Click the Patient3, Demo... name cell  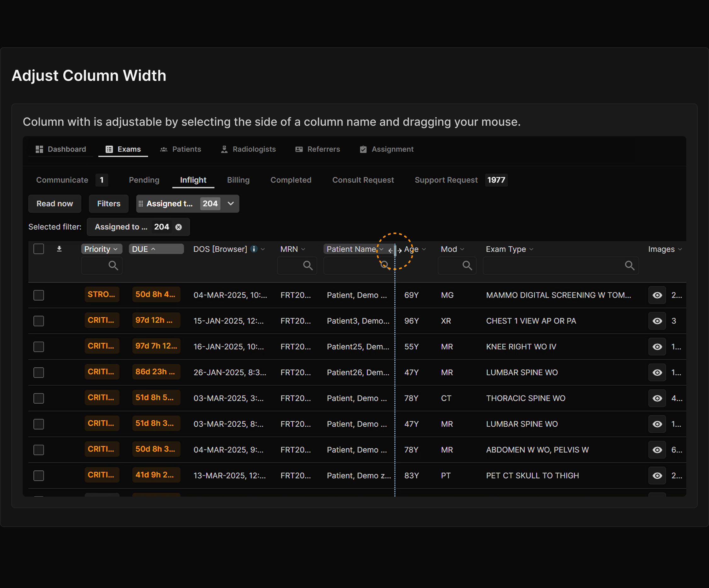point(358,321)
